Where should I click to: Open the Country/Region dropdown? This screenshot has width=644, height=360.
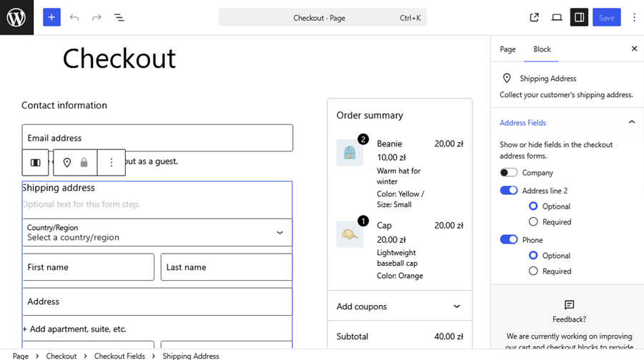pos(157,232)
